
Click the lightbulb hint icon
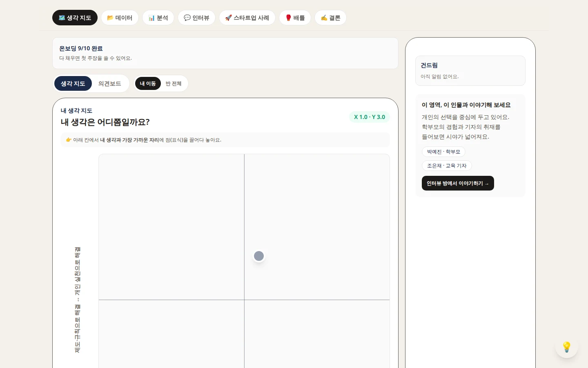point(567,347)
